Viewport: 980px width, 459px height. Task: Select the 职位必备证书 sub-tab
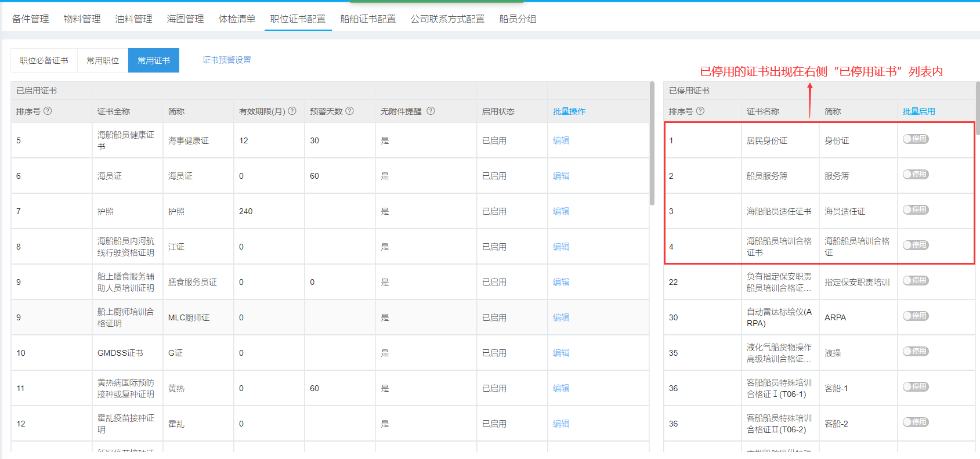click(x=44, y=60)
